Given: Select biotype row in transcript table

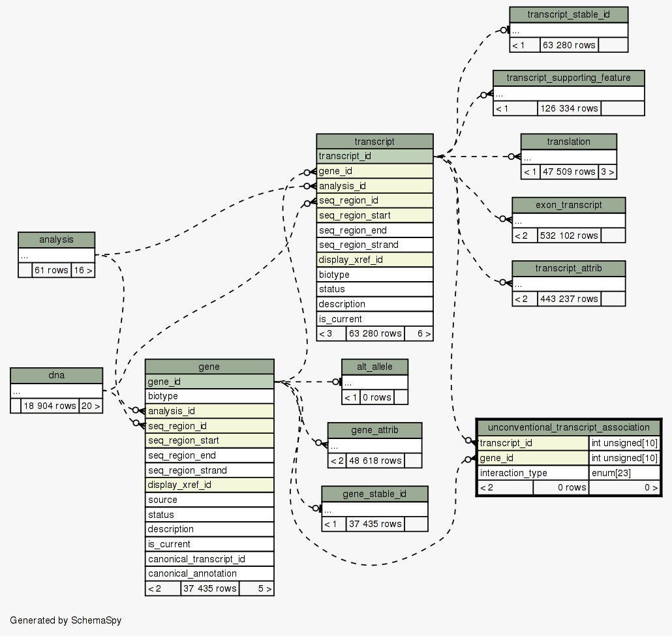Looking at the screenshot, I should click(374, 275).
